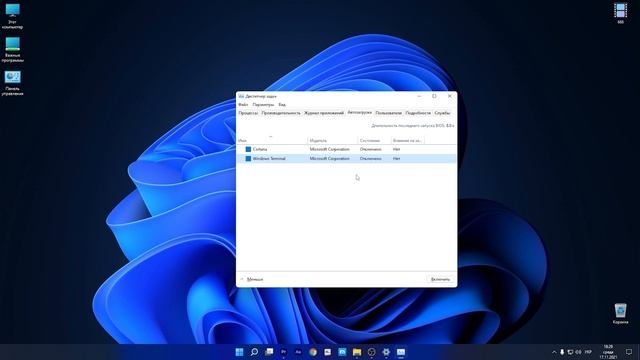Screen dimensions: 640x360
Task: Open the Параметры menu in Task Manager
Action: tap(263, 104)
